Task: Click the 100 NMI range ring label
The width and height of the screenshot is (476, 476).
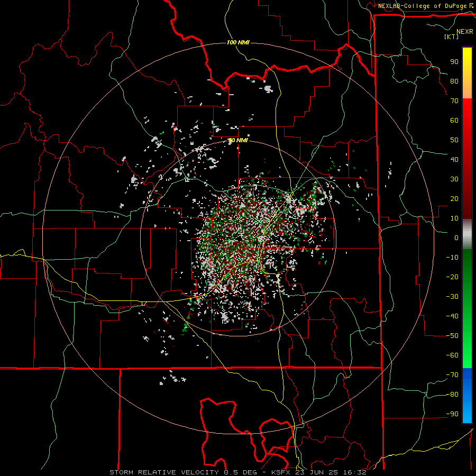Action: coord(238,42)
